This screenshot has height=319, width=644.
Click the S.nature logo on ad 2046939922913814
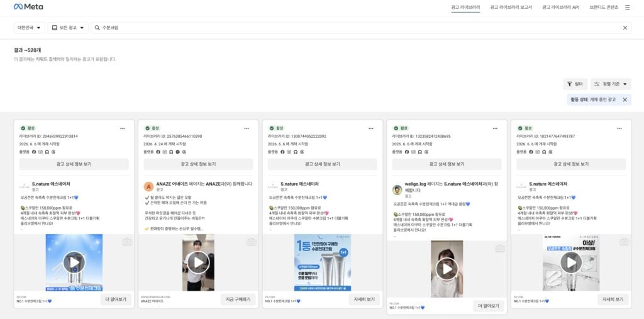click(25, 187)
